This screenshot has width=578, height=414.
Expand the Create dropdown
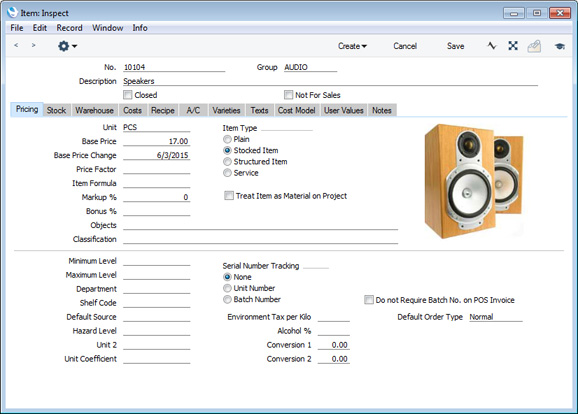[352, 46]
